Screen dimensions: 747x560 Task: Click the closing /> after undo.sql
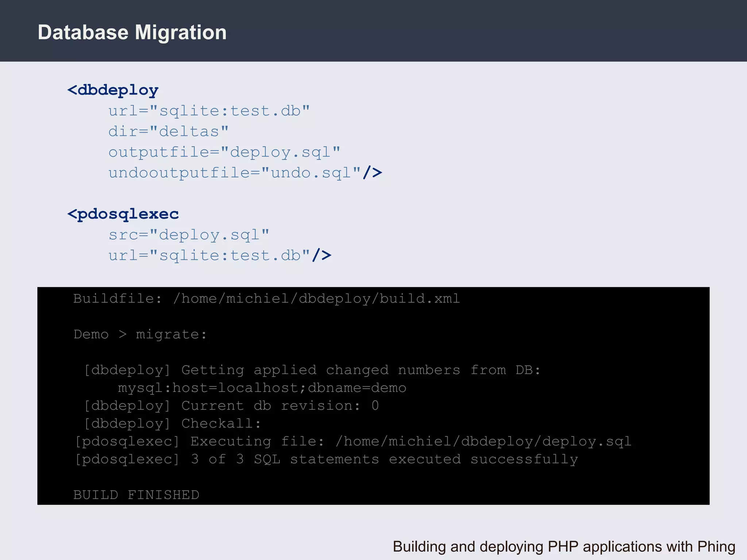tap(372, 173)
